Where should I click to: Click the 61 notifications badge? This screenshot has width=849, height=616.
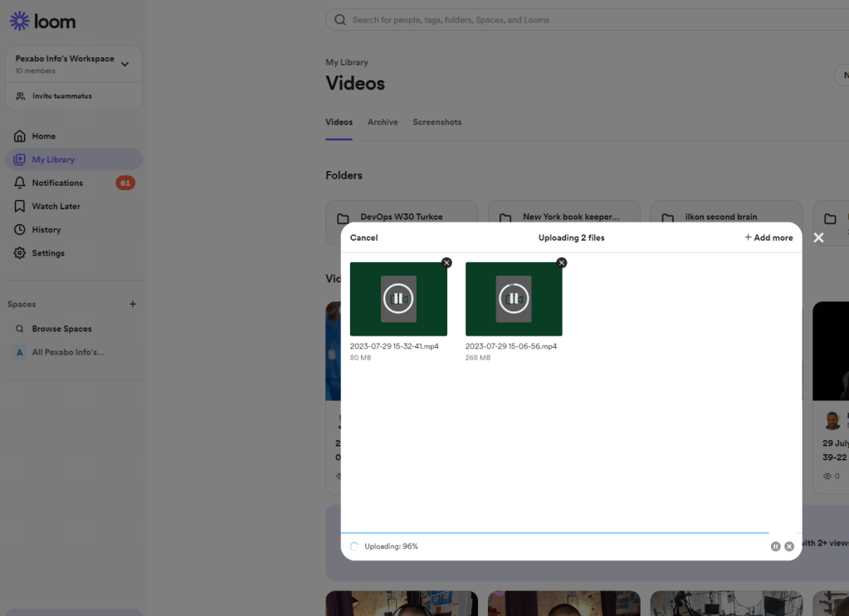[x=125, y=183]
